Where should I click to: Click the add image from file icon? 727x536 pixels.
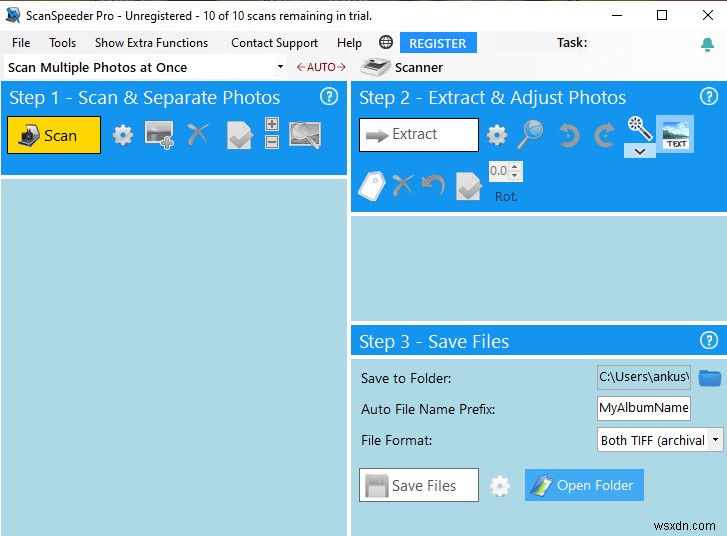coord(159,135)
